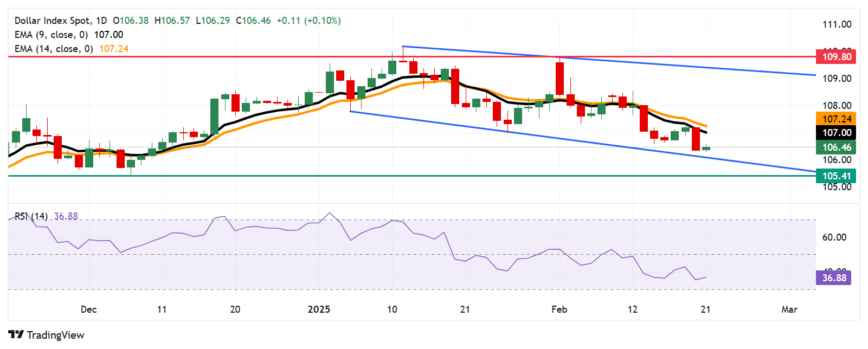This screenshot has height=349, width=868.
Task: Click the last green candle on chart
Action: pyautogui.click(x=706, y=148)
